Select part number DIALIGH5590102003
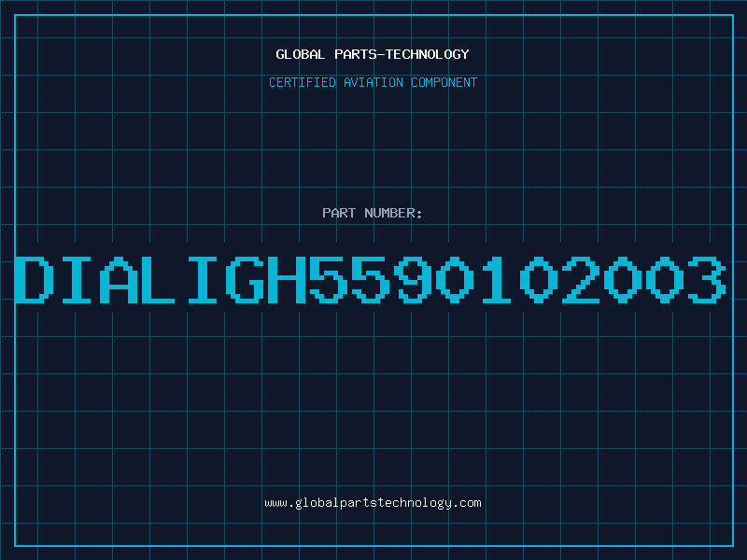This screenshot has width=747, height=560. click(x=371, y=280)
